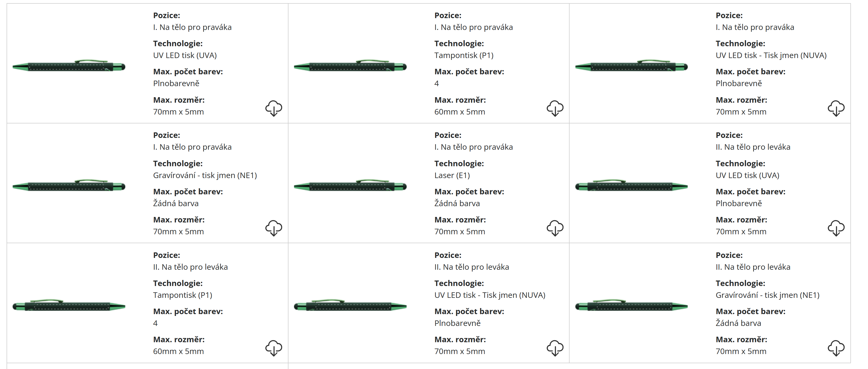Image resolution: width=868 pixels, height=369 pixels.
Task: Download template for left-hander UV LED tisk (UVA)
Action: (836, 228)
